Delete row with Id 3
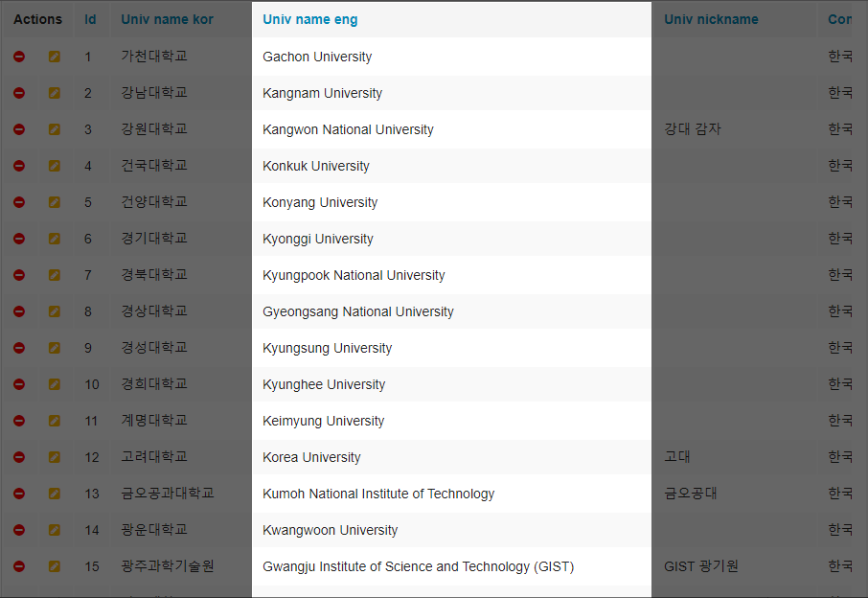The image size is (868, 598). point(19,129)
